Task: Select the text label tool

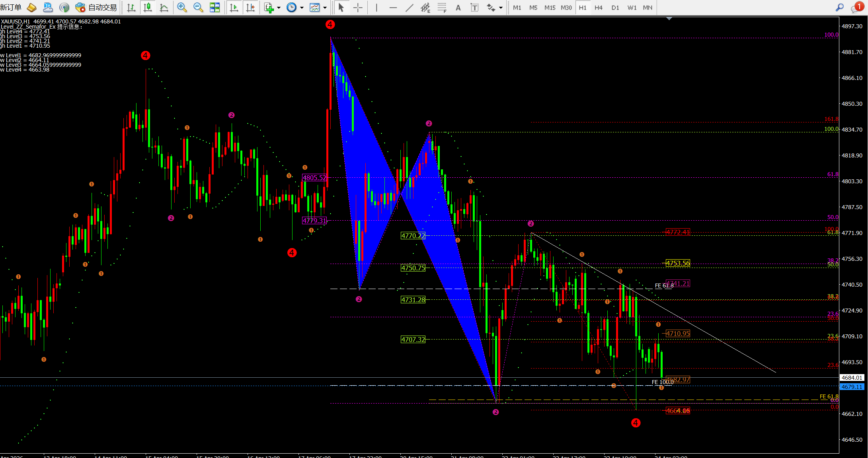Action: click(x=474, y=8)
